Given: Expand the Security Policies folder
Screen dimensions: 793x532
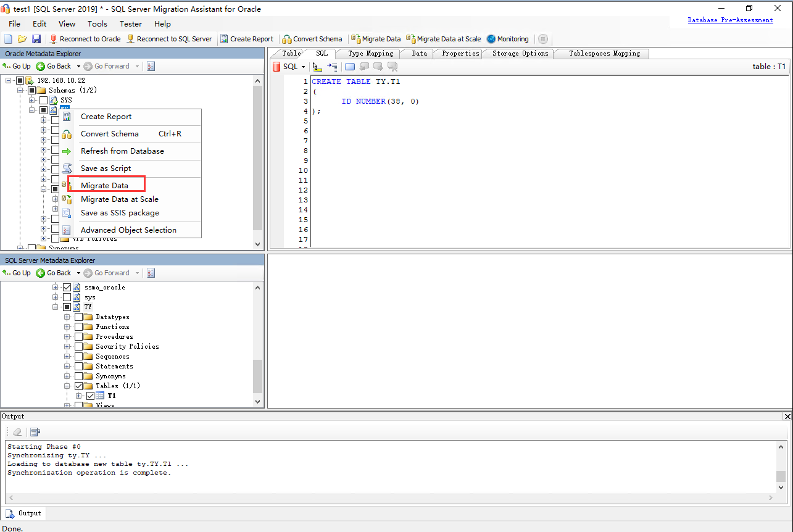Looking at the screenshot, I should tap(67, 346).
